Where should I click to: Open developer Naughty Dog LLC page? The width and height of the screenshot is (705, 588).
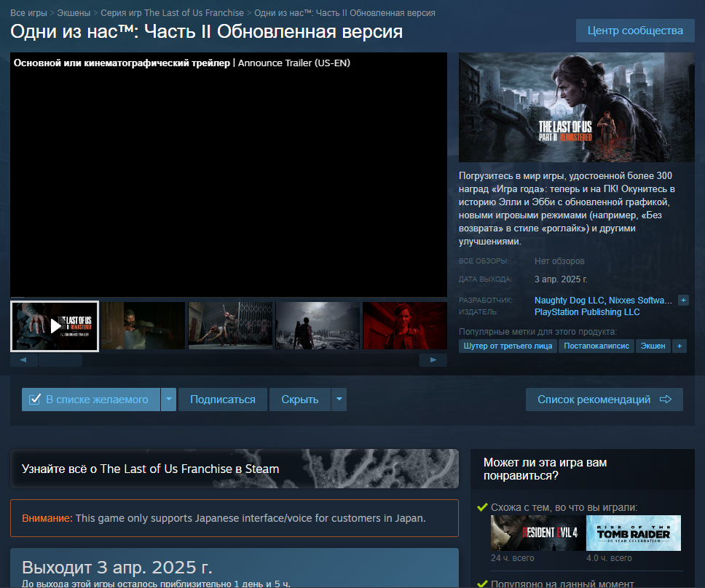[x=570, y=301]
